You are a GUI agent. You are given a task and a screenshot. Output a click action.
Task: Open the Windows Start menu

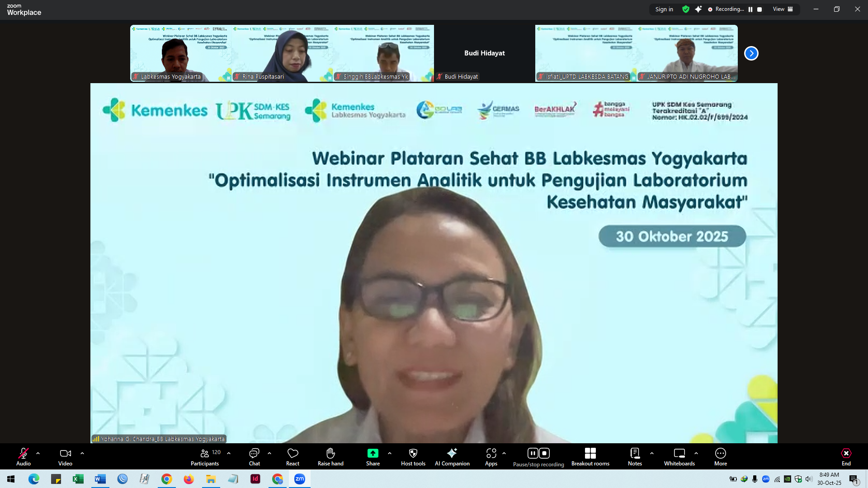point(11,479)
